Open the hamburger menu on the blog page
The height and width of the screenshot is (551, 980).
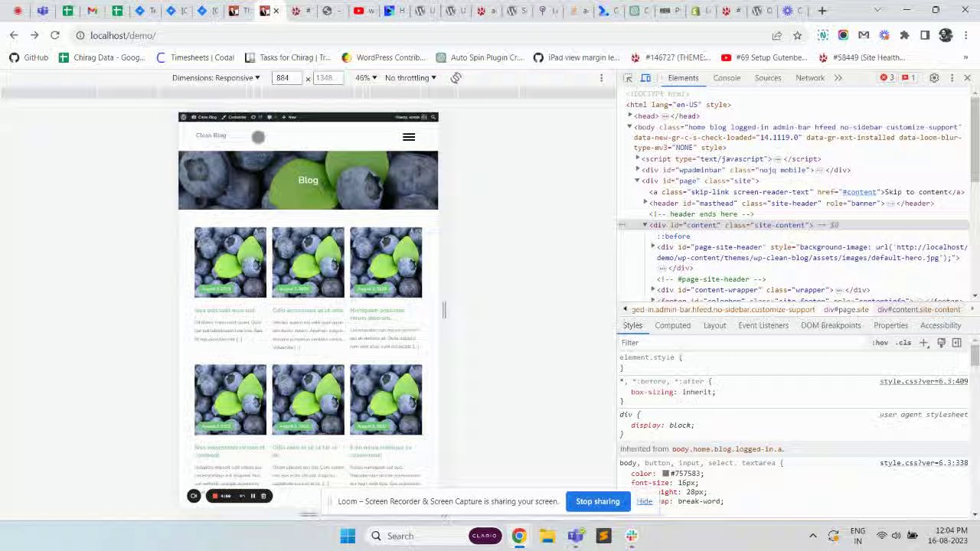click(x=409, y=137)
